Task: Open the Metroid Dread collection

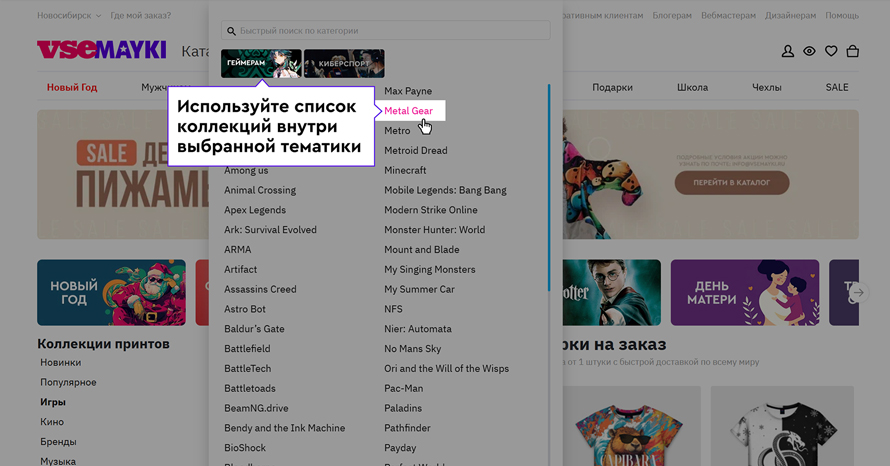Action: pyautogui.click(x=415, y=150)
